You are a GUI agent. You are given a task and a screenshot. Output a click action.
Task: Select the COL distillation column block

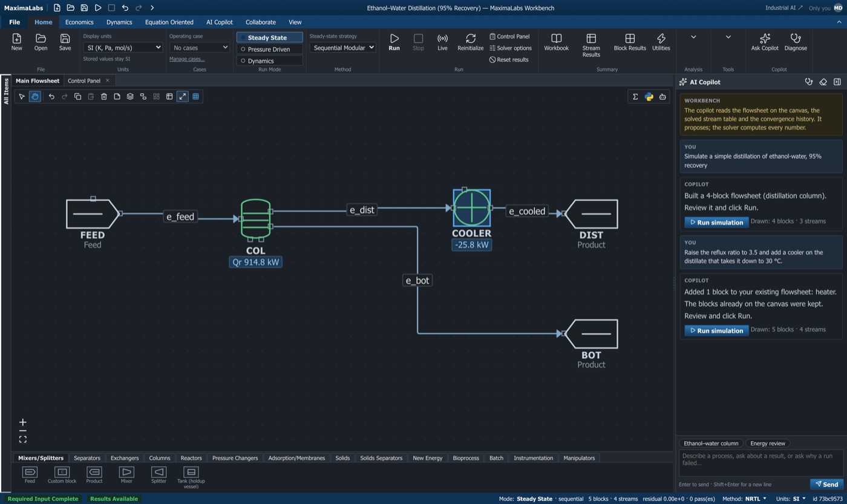255,219
